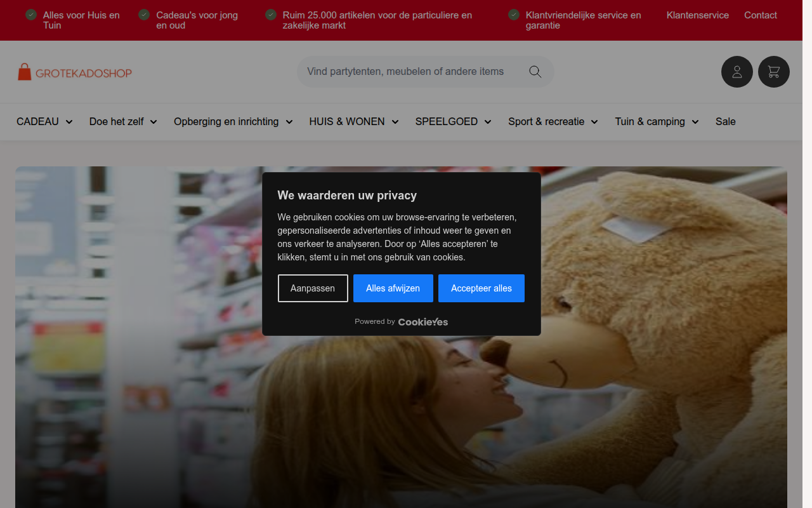
Task: Open the Klantenservice link
Action: (698, 15)
